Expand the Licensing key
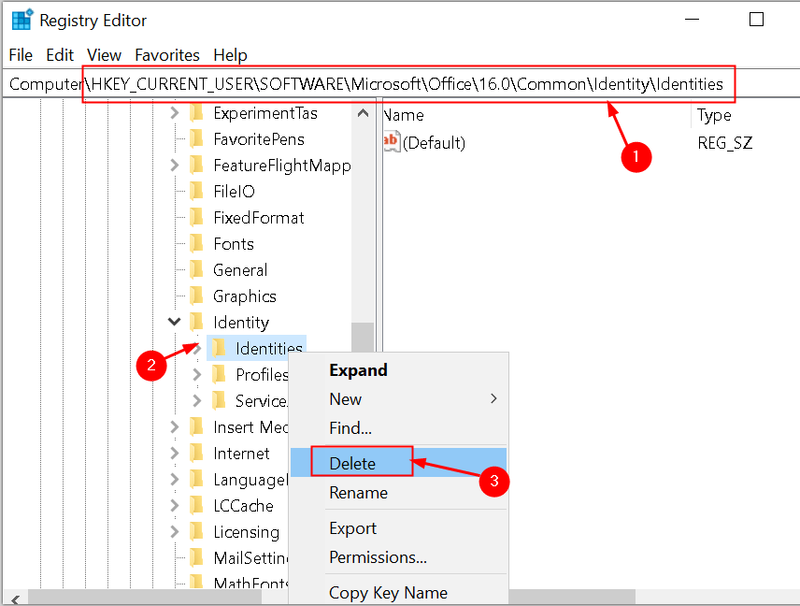This screenshot has width=800, height=606. tap(174, 532)
